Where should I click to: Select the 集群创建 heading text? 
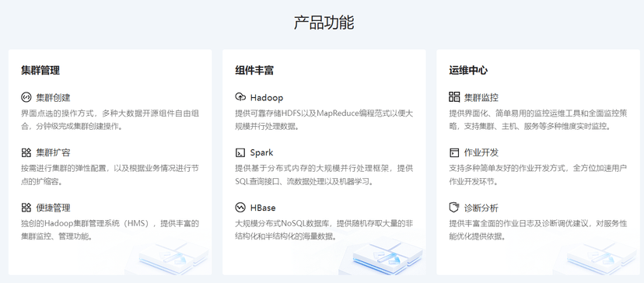click(53, 98)
